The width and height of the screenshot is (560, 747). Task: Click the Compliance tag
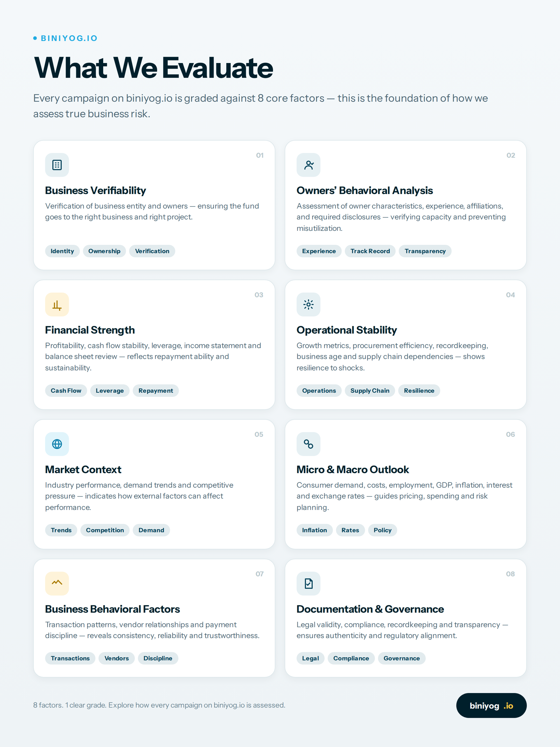pos(351,658)
